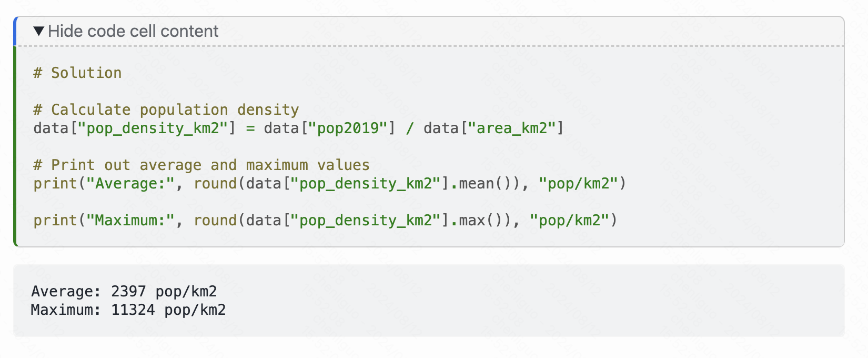Collapse the code cell using the triangle
The width and height of the screenshot is (868, 358).
(x=38, y=31)
